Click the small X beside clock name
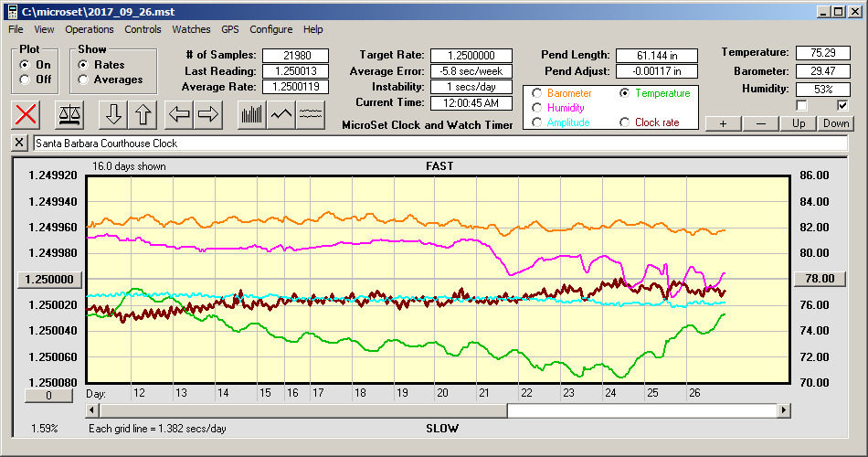Image resolution: width=868 pixels, height=457 pixels. pyautogui.click(x=19, y=143)
